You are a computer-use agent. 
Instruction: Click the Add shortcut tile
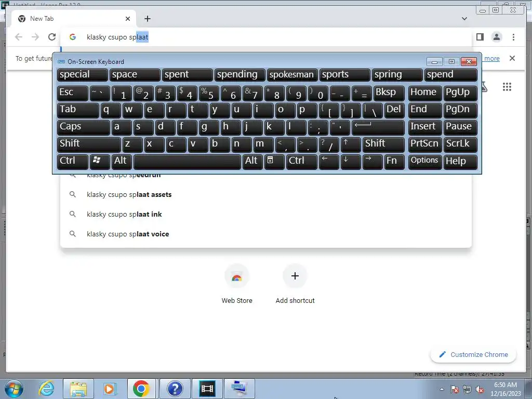(295, 284)
